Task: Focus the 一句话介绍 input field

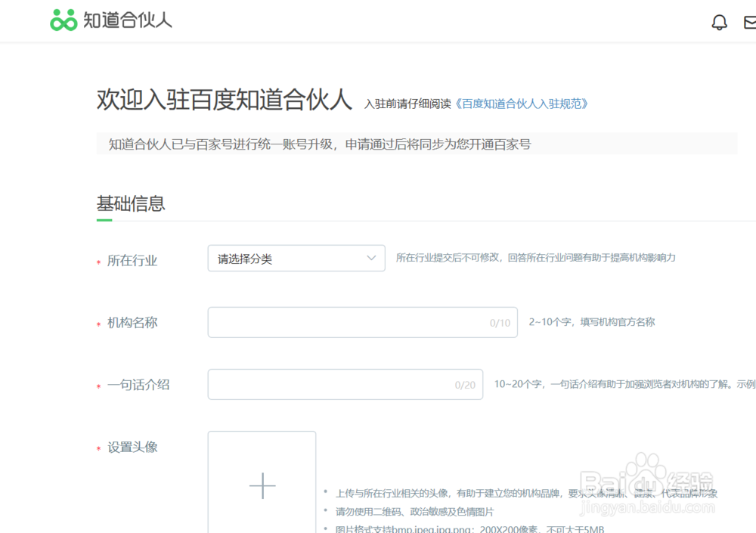Action: (x=345, y=384)
